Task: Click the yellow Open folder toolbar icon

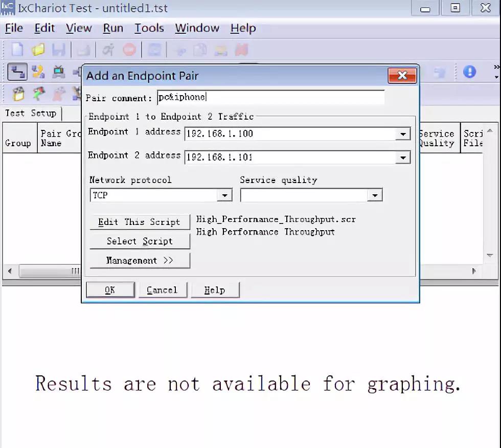Action: pos(38,50)
